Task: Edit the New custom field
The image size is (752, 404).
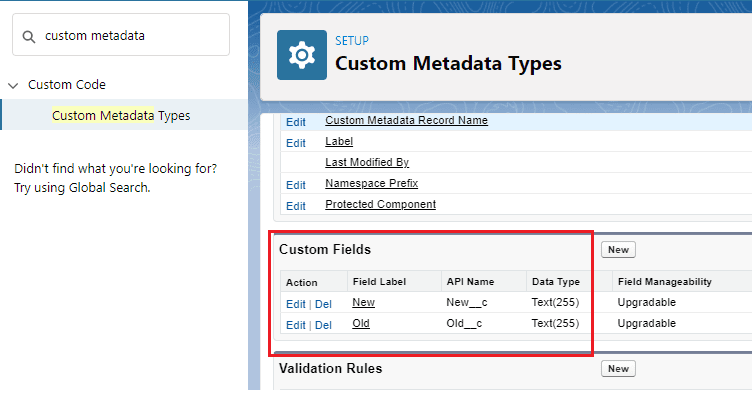Action: 296,303
